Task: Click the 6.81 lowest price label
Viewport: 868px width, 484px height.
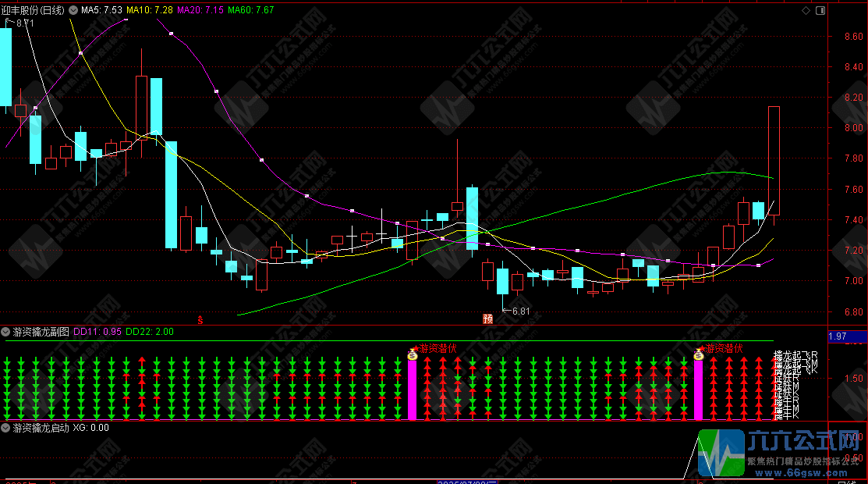Action: [518, 311]
